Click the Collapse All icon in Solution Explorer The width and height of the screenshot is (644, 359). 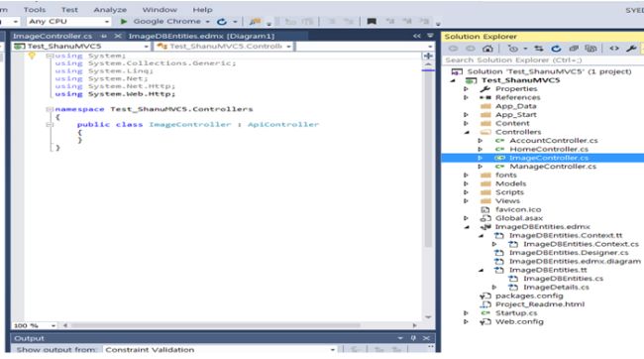tap(574, 49)
